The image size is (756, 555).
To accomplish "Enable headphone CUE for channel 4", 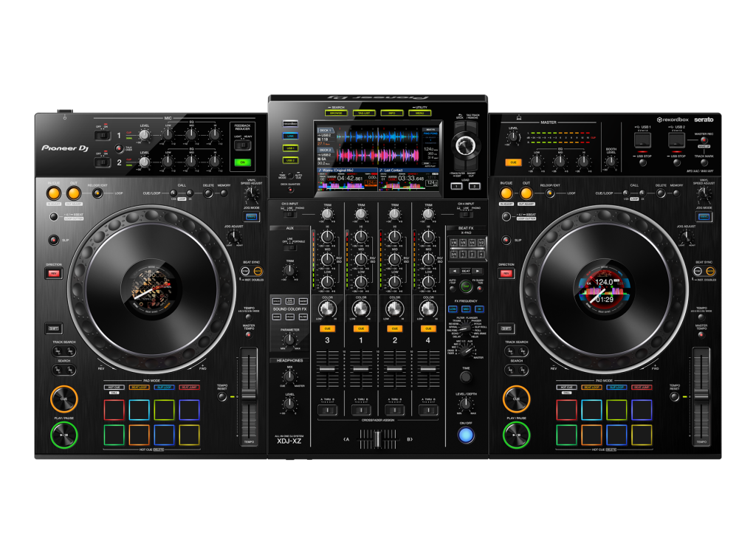I will (428, 328).
